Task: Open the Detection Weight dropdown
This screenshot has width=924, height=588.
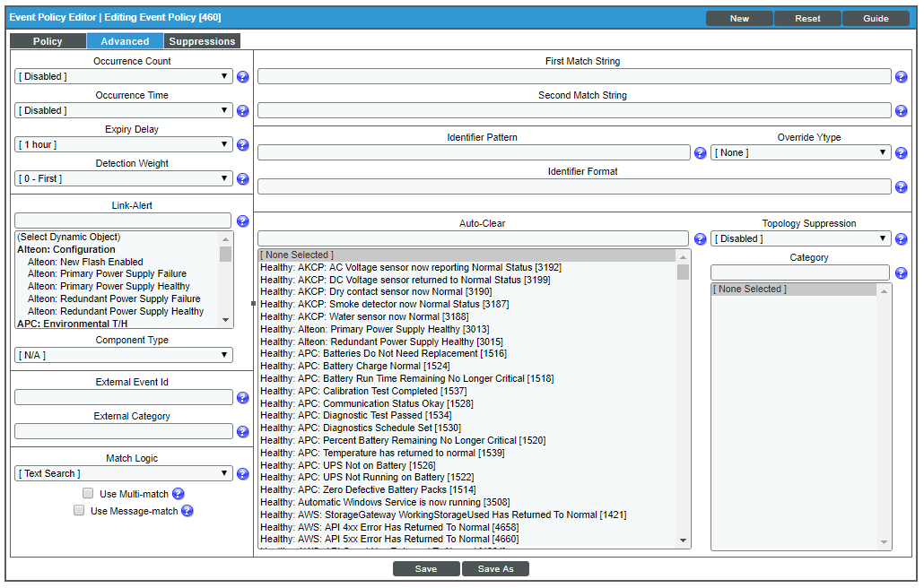Action: point(124,178)
